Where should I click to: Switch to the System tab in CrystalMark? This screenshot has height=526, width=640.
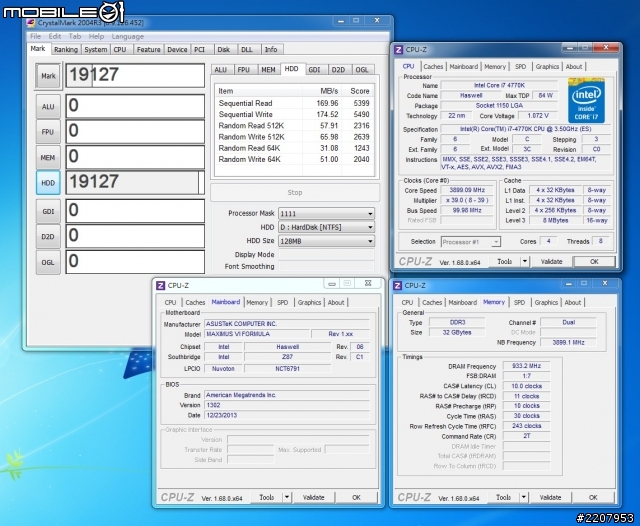coord(96,49)
